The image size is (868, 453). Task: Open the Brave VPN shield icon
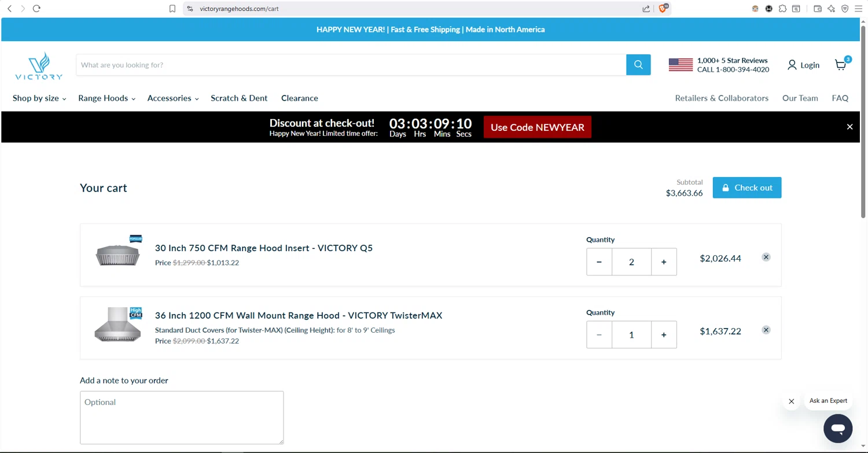click(x=845, y=9)
